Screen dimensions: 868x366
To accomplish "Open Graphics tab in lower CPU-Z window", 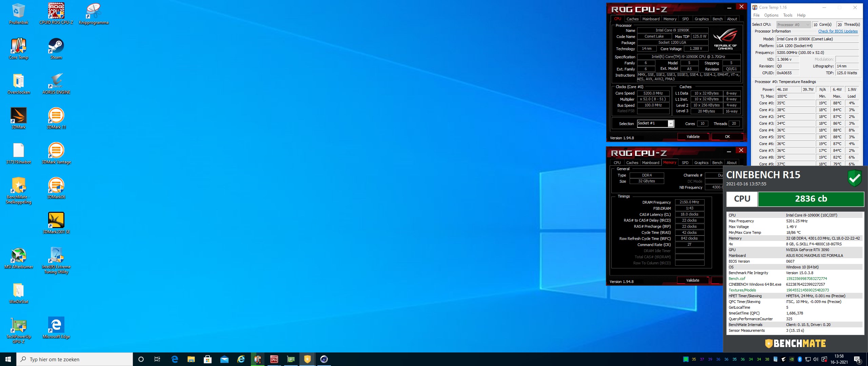I will [x=701, y=163].
